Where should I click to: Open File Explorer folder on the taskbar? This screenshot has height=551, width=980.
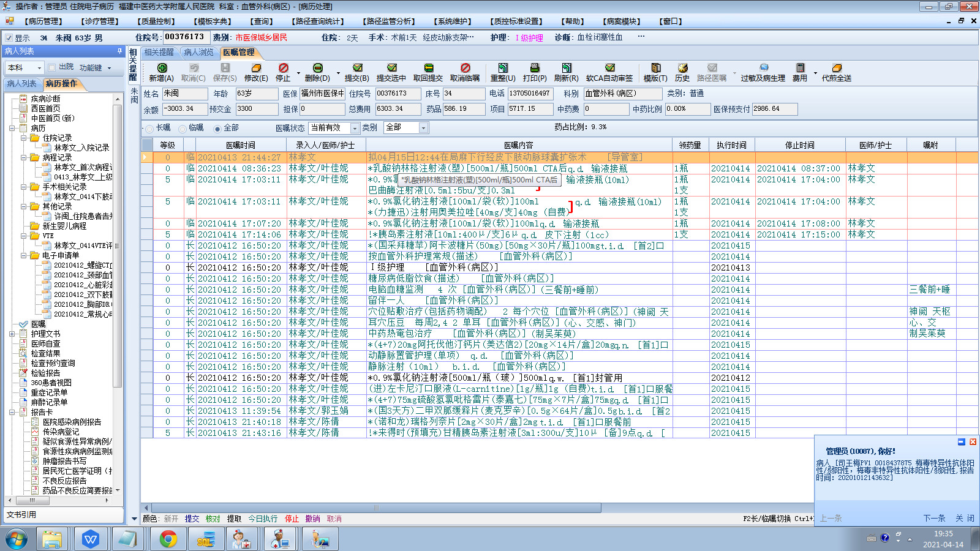pos(52,539)
